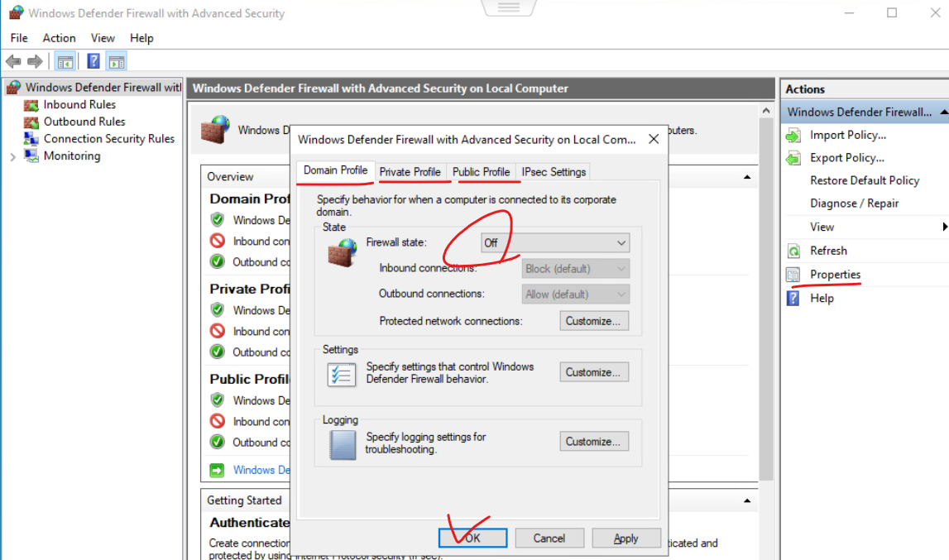Open Import Policy action

click(x=848, y=135)
